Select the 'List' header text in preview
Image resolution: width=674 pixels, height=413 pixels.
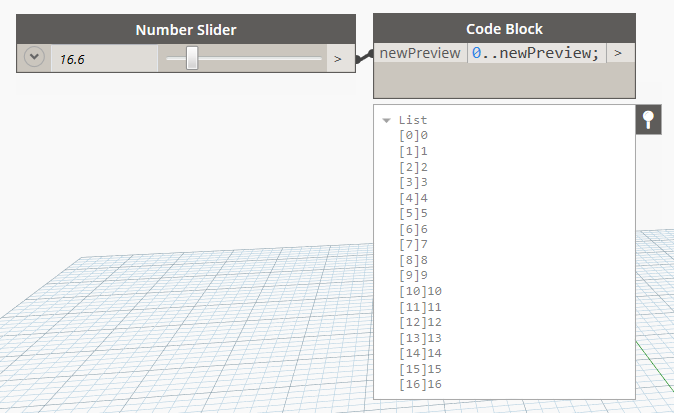(413, 120)
